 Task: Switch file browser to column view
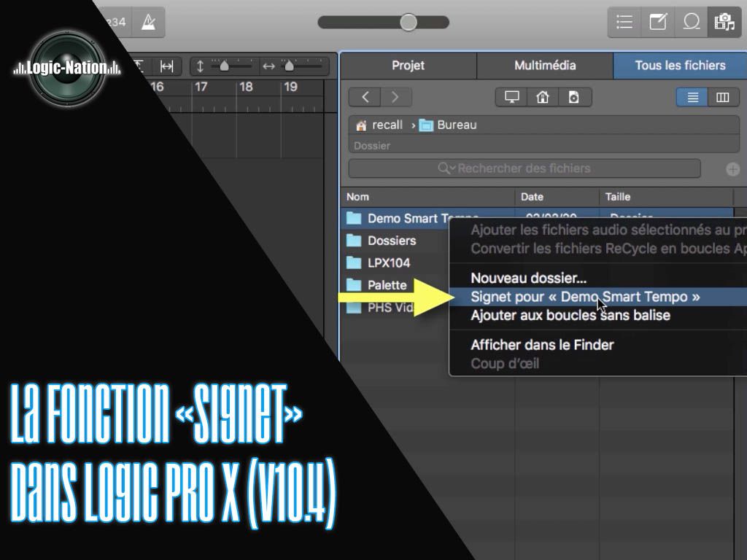(723, 97)
